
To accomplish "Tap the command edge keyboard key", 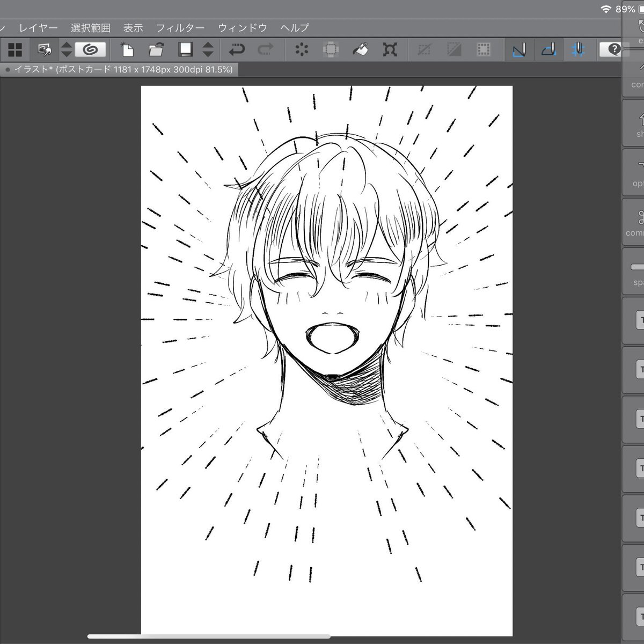I will tap(634, 222).
